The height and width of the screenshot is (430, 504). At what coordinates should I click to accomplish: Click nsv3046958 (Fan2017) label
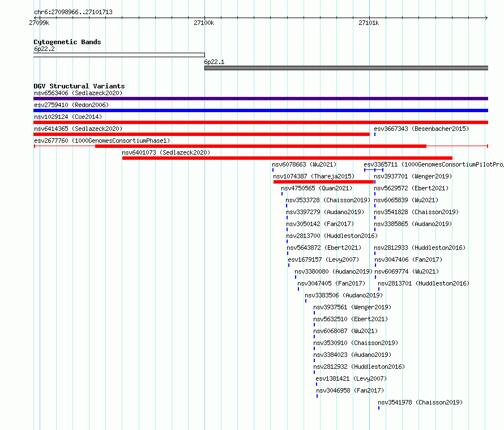pyautogui.click(x=350, y=390)
